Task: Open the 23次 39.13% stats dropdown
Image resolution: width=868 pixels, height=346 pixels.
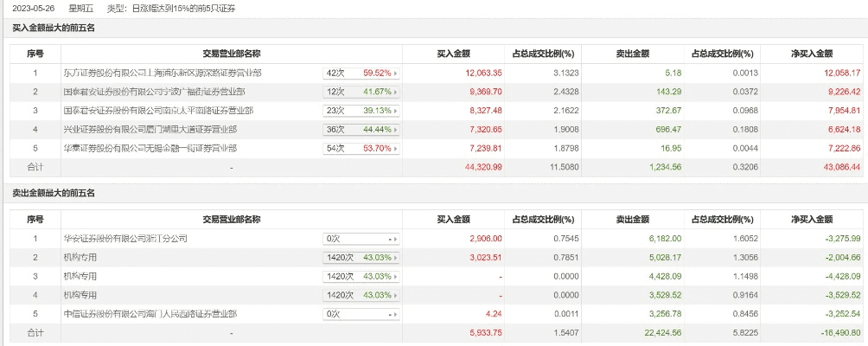Action: click(361, 111)
